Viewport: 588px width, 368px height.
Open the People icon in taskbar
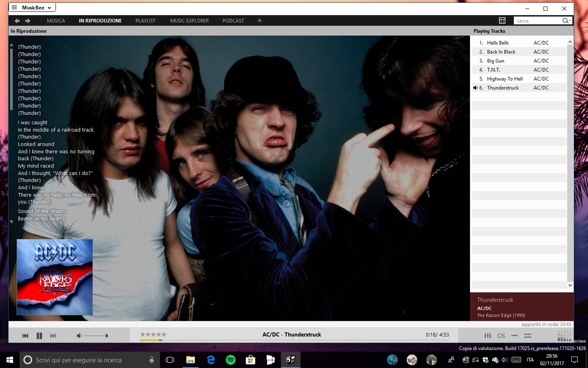(x=451, y=360)
